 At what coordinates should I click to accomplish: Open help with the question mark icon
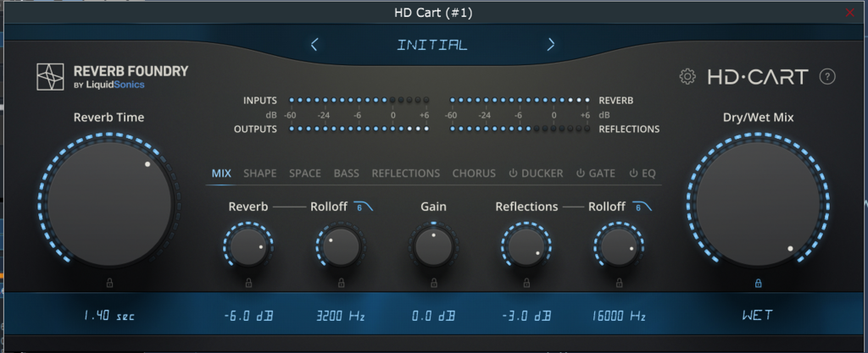coord(827,76)
